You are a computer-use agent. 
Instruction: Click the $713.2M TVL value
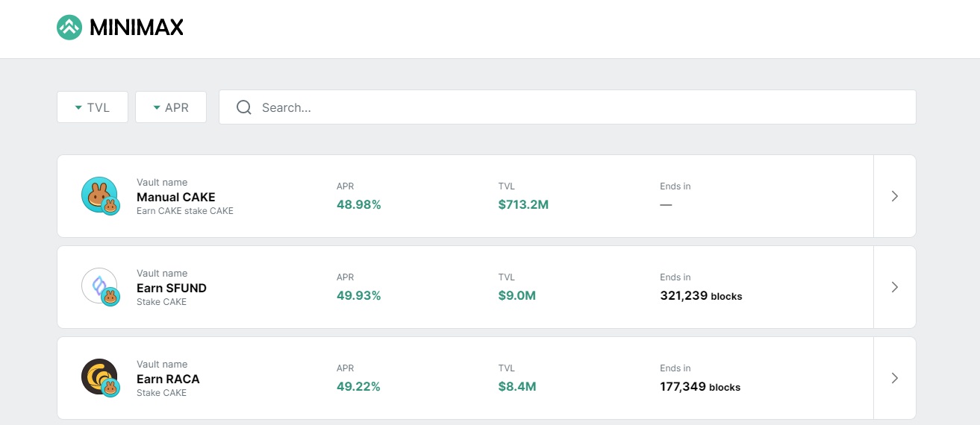click(x=523, y=204)
